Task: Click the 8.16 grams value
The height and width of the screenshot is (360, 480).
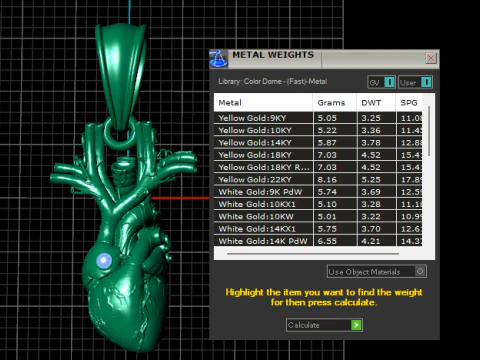Action: point(327,180)
